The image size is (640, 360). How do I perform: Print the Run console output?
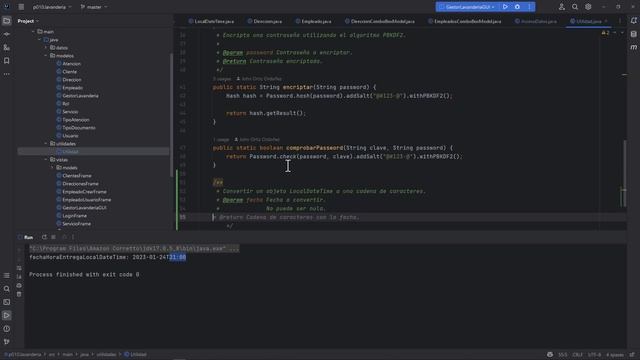click(x=19, y=286)
